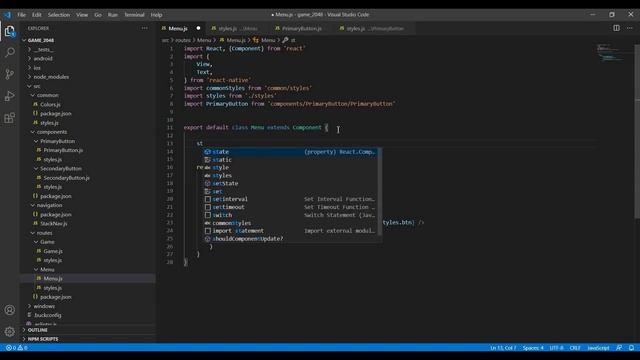Open Source Control view icon
The height and width of the screenshot is (360, 640).
point(10,74)
